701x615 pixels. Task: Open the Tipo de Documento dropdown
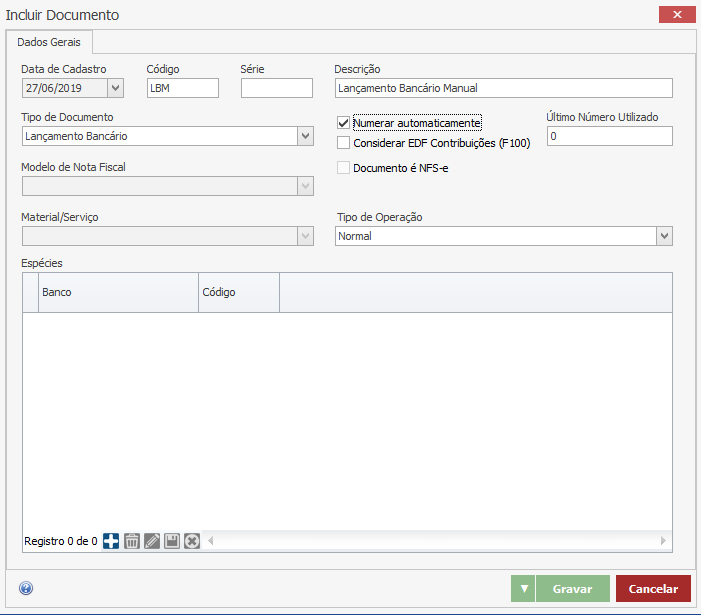tap(305, 136)
